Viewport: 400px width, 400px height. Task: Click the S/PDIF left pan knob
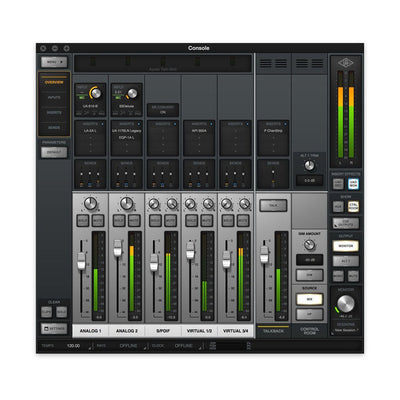[154, 204]
